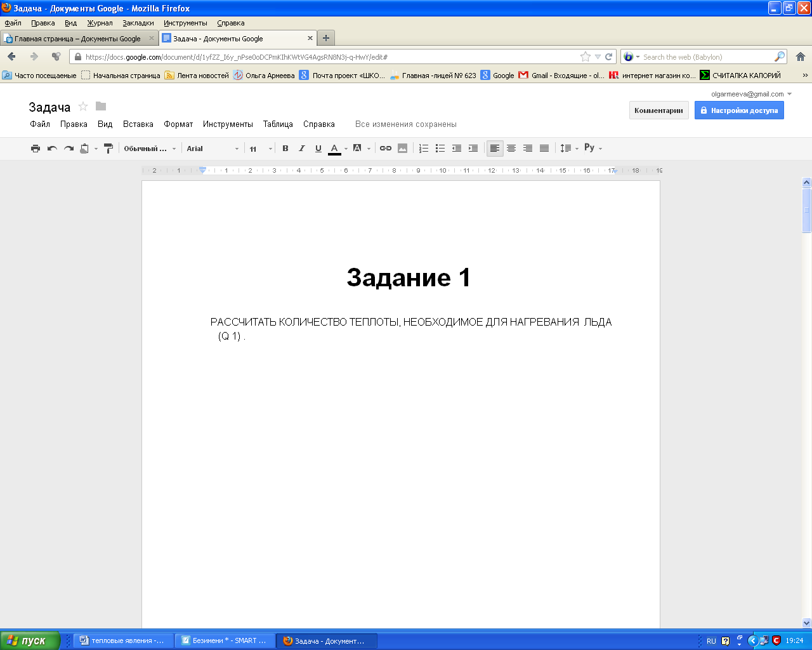The image size is (812, 650).
Task: Switch to "Безимени * - SMART" taskbar window
Action: click(x=225, y=640)
